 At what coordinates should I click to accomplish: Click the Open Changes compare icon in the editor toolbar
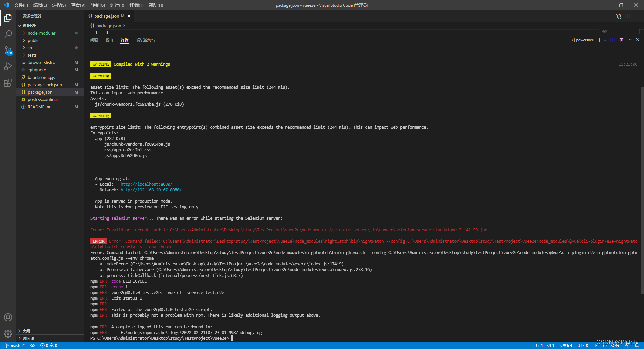619,16
